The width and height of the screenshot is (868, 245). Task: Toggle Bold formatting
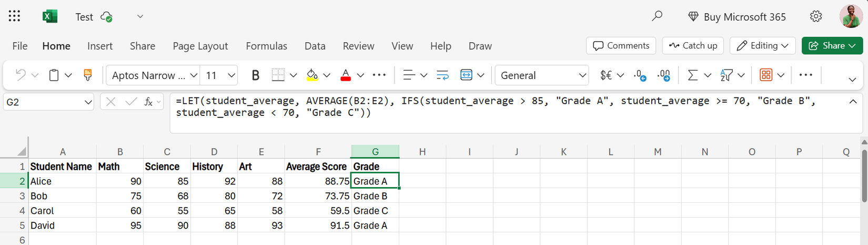click(256, 75)
